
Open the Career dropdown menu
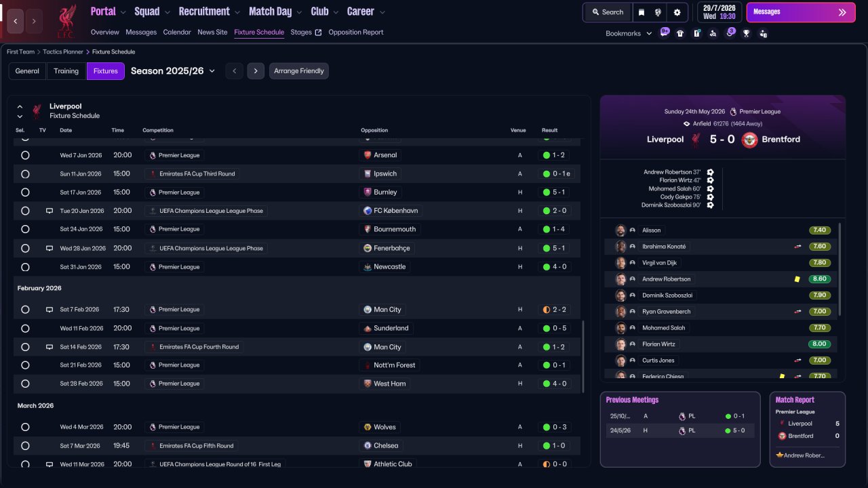pyautogui.click(x=366, y=12)
